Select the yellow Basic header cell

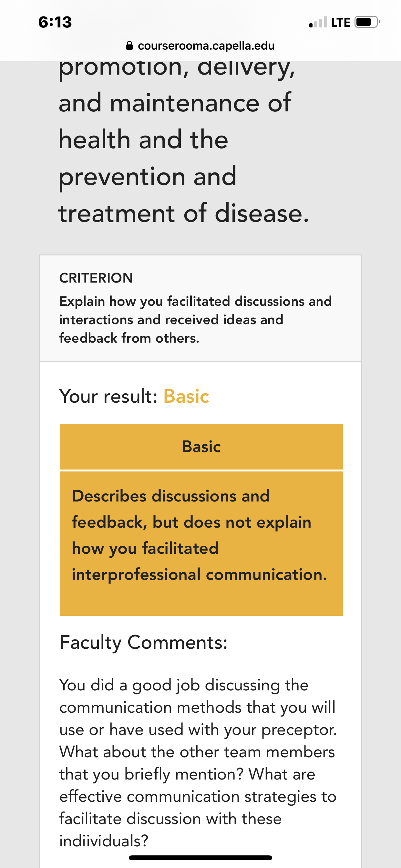201,447
